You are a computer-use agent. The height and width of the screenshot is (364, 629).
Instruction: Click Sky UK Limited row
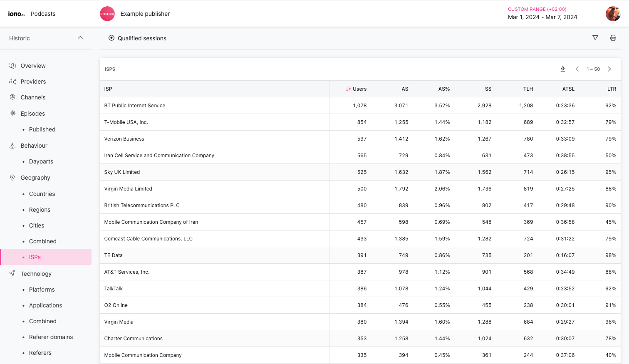click(360, 172)
